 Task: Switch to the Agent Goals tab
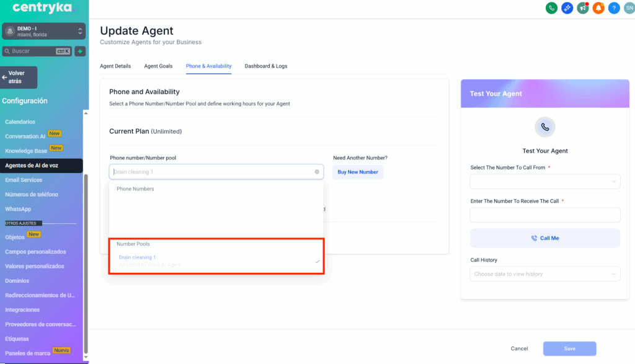tap(158, 66)
